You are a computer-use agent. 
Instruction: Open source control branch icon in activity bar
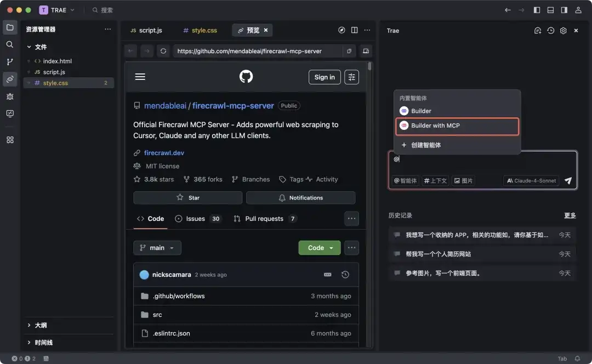(10, 61)
